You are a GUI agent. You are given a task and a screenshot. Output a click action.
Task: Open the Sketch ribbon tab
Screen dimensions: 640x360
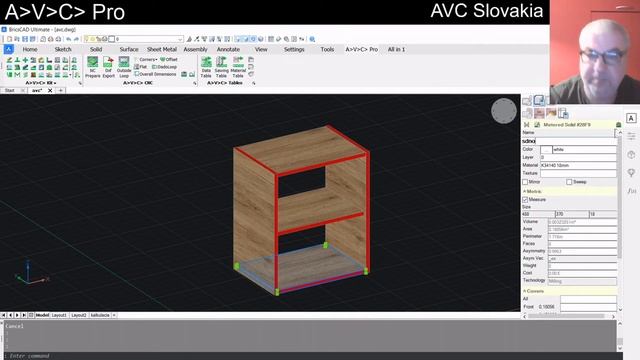tap(63, 49)
